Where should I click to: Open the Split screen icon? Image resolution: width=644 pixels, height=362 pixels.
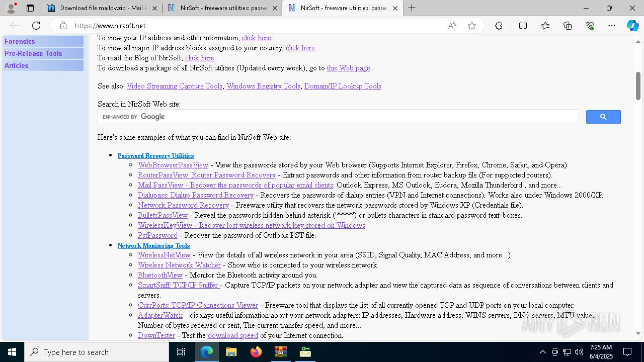[x=523, y=26]
